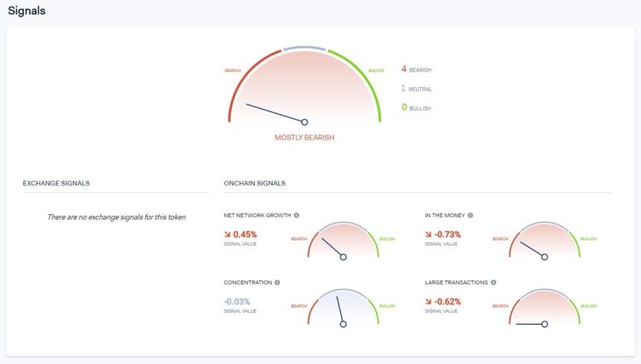Click info icon beside Large Transactions
Image resolution: width=641 pixels, height=364 pixels.
coord(493,282)
